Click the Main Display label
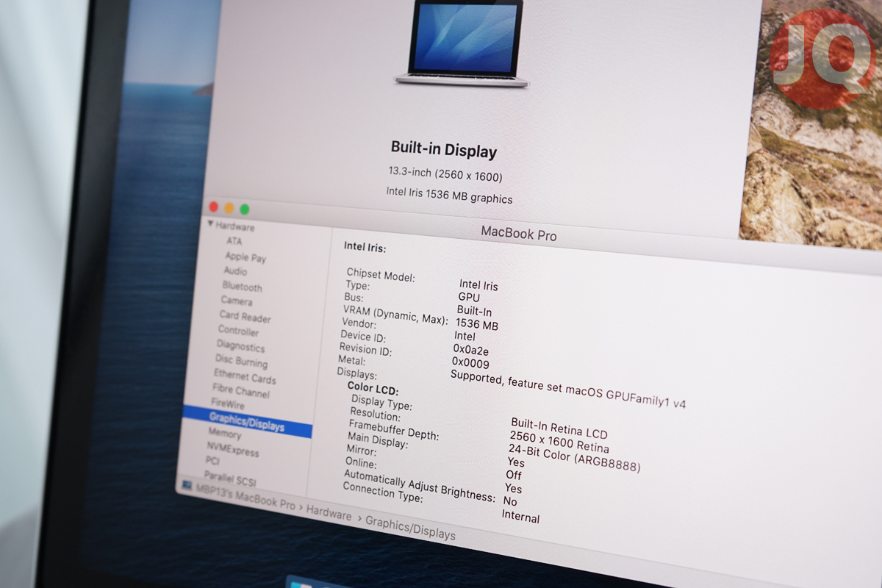Viewport: 882px width, 588px height. 377,441
